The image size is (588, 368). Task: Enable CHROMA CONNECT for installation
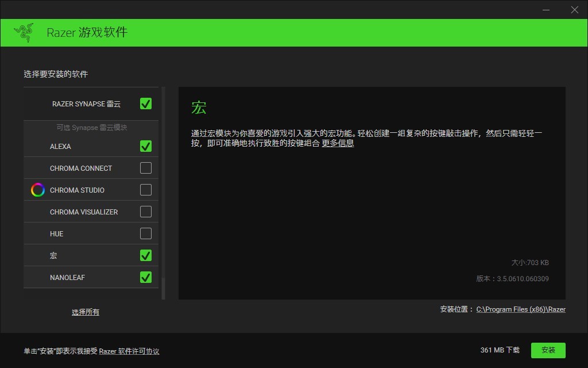coord(146,168)
